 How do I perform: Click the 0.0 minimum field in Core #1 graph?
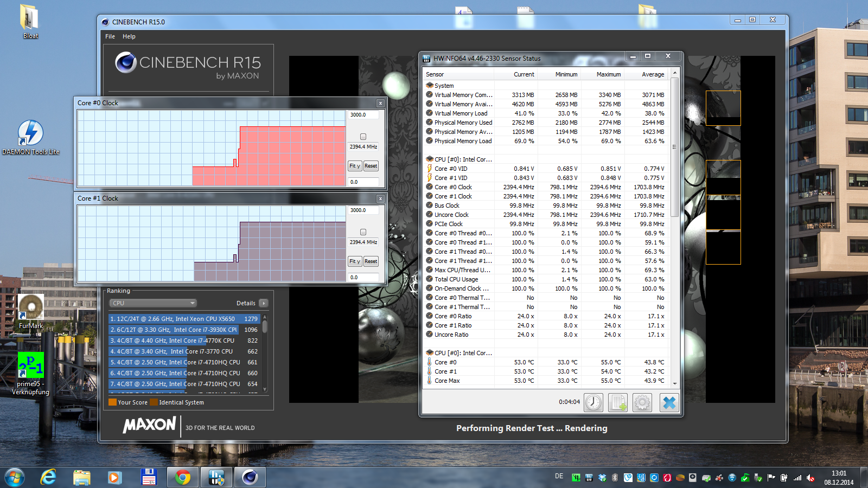(363, 278)
